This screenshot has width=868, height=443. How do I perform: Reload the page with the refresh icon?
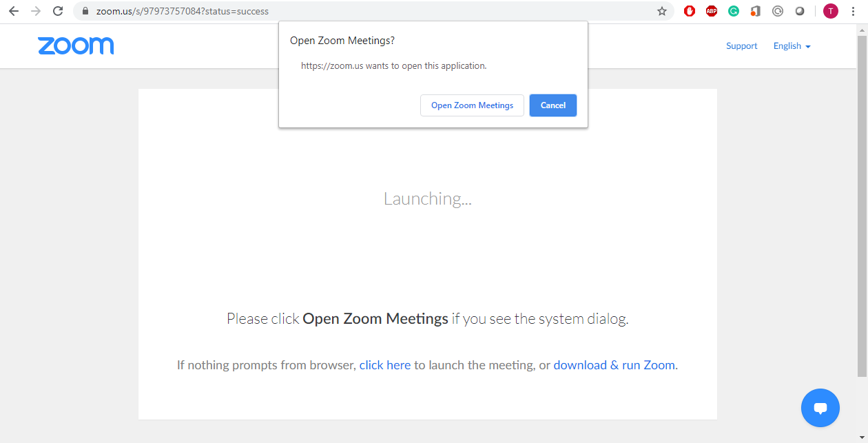point(58,11)
